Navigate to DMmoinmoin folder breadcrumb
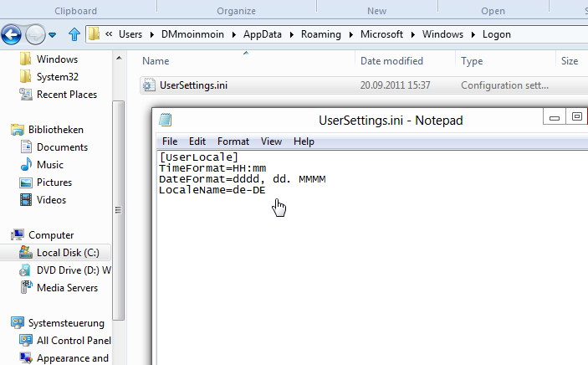This screenshot has width=588, height=365. coord(192,34)
